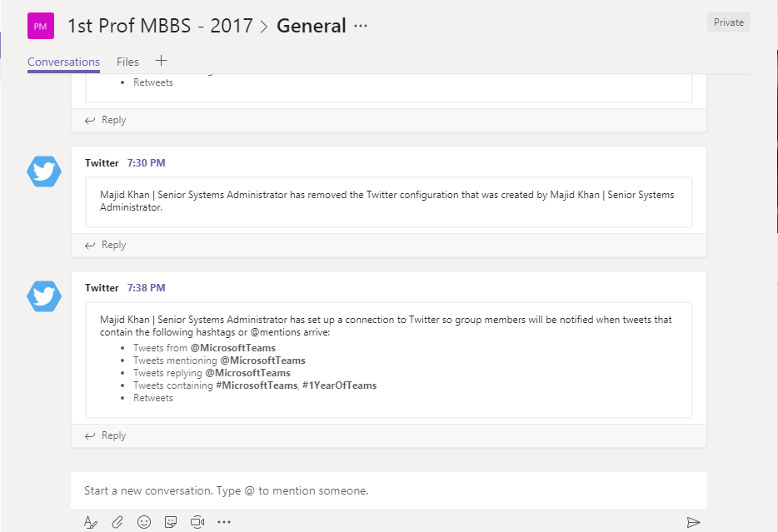Start a video meeting with Meet now icon

197,522
